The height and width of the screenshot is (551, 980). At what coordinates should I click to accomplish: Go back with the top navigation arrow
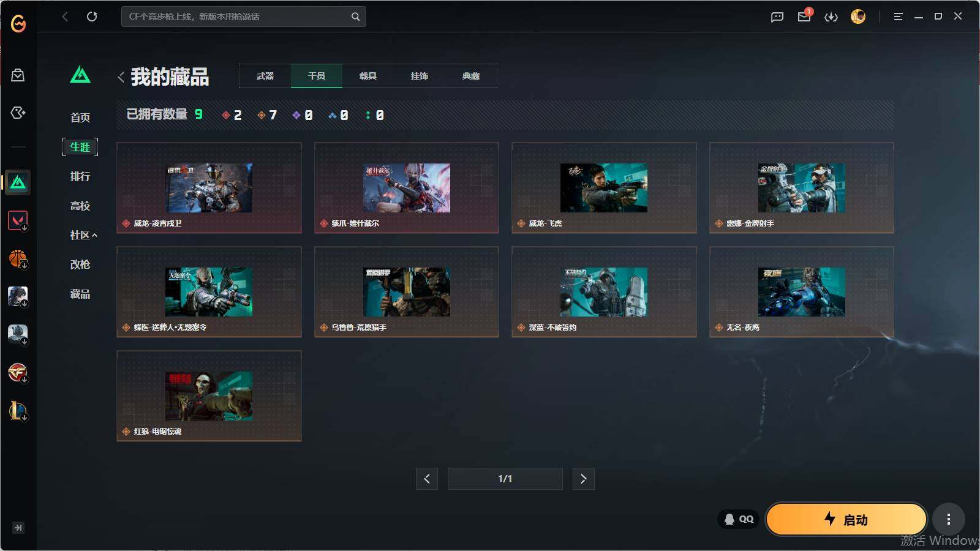coord(65,17)
